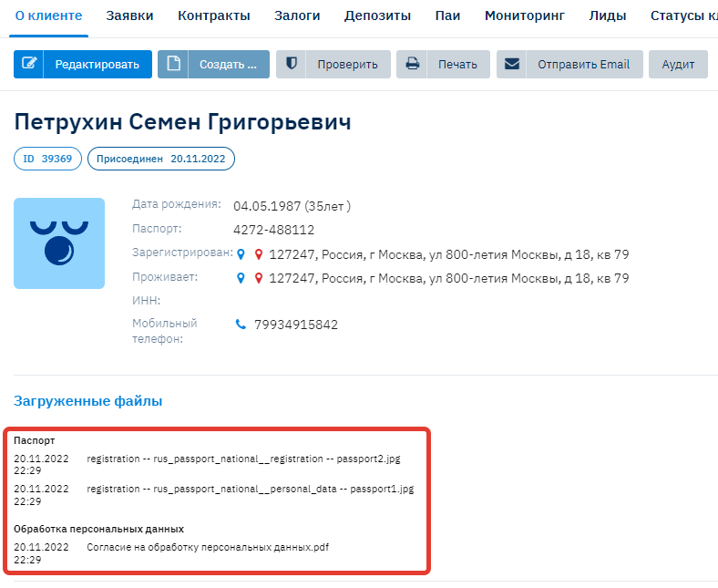Click blue map pin next to Проживает
The width and height of the screenshot is (718, 588).
(x=241, y=279)
